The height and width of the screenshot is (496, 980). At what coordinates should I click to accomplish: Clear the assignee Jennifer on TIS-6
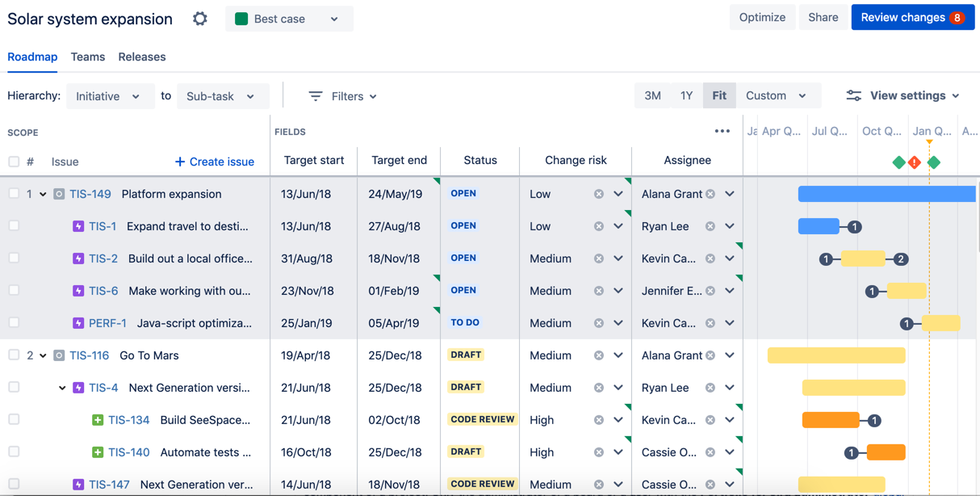710,291
